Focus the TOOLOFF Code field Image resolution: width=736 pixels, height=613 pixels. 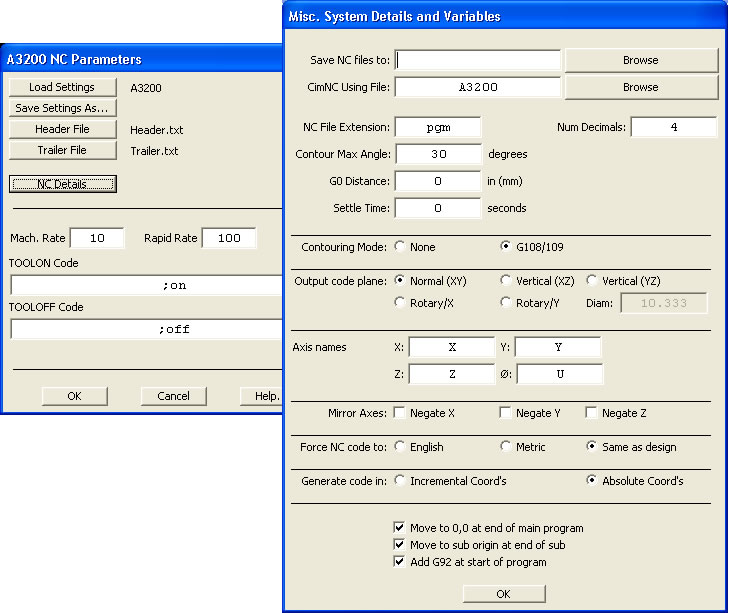point(146,329)
